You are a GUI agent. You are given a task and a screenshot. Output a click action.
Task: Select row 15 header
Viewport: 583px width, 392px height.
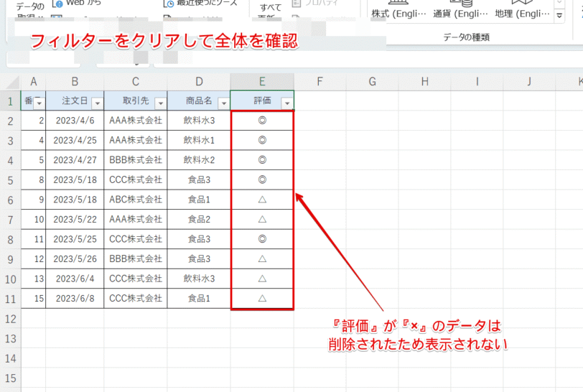click(x=10, y=378)
